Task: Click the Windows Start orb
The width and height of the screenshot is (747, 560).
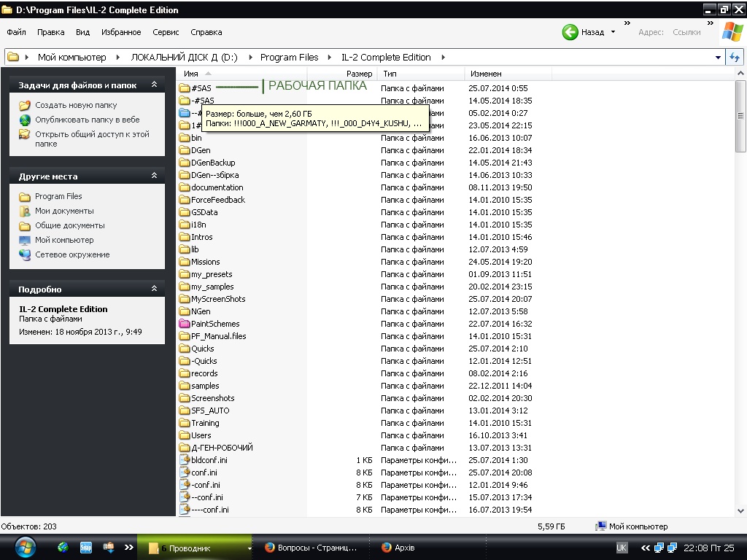Action: (x=25, y=548)
